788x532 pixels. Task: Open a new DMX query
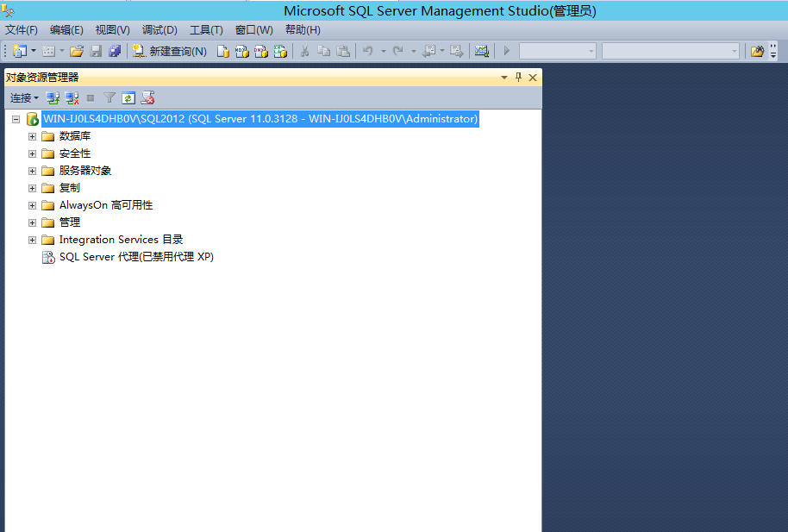tap(263, 51)
